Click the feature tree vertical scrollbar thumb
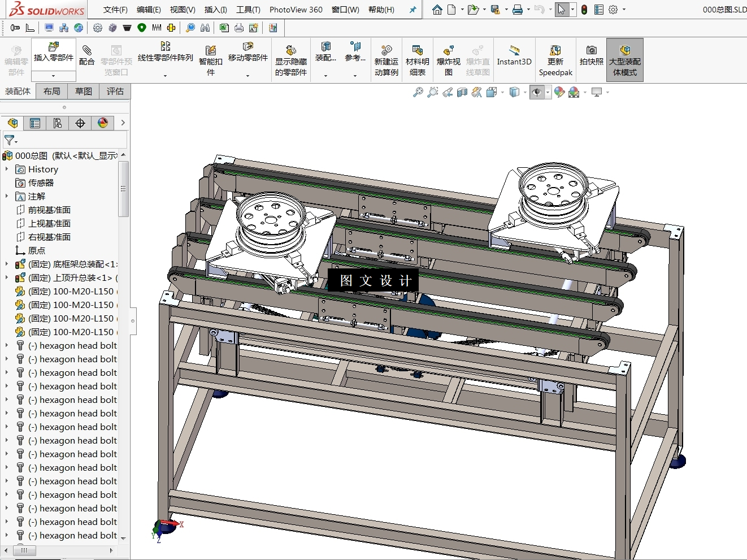The image size is (747, 560). [x=123, y=188]
